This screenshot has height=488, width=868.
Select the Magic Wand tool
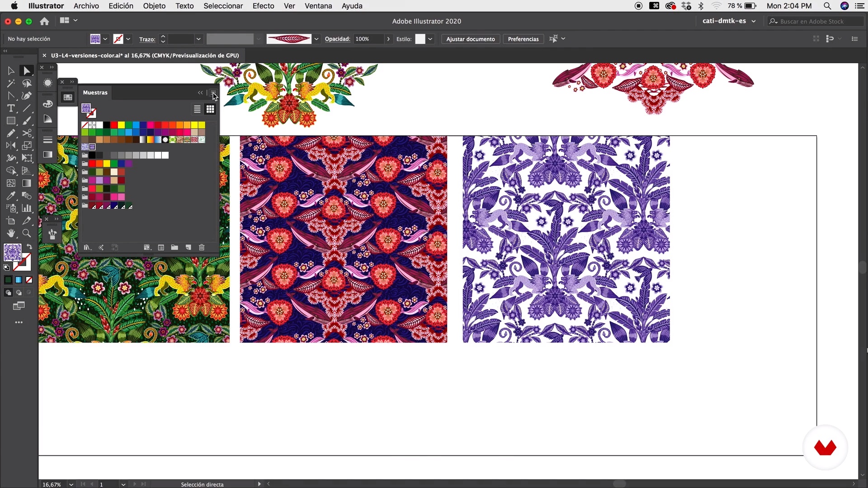(x=11, y=84)
